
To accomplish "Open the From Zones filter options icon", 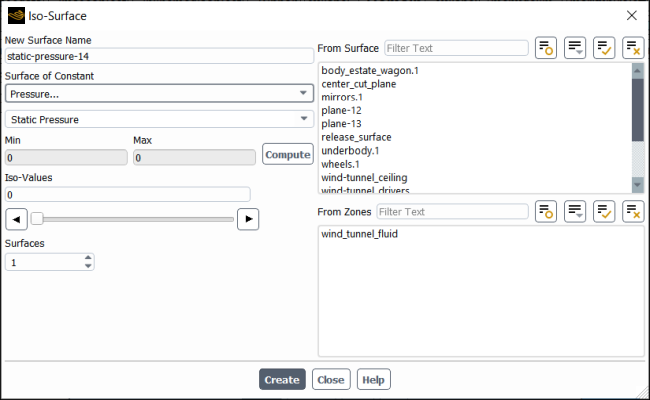I will 575,212.
